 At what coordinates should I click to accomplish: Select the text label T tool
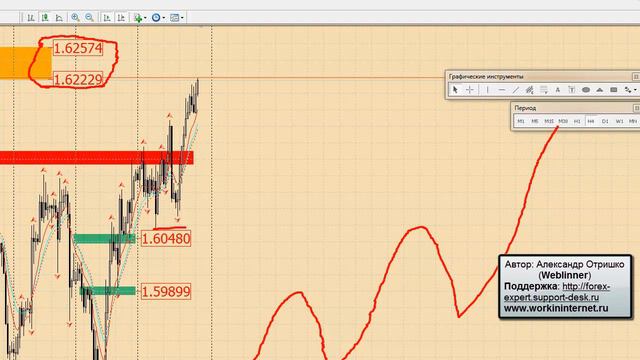571,90
